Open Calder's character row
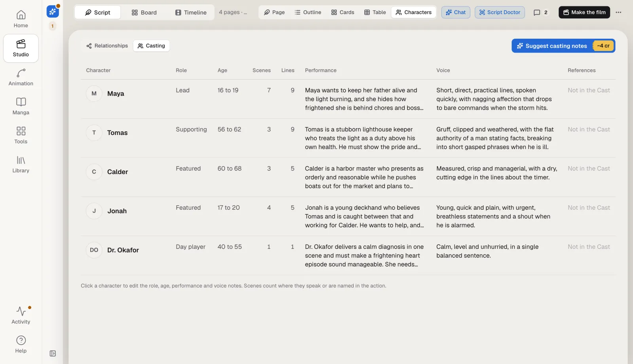633x364 pixels. (x=348, y=177)
